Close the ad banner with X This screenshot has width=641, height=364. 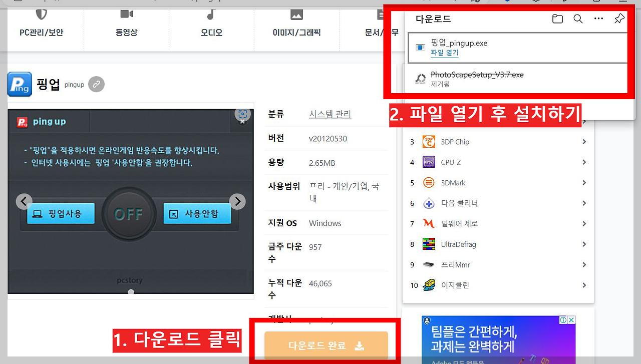pyautogui.click(x=571, y=320)
